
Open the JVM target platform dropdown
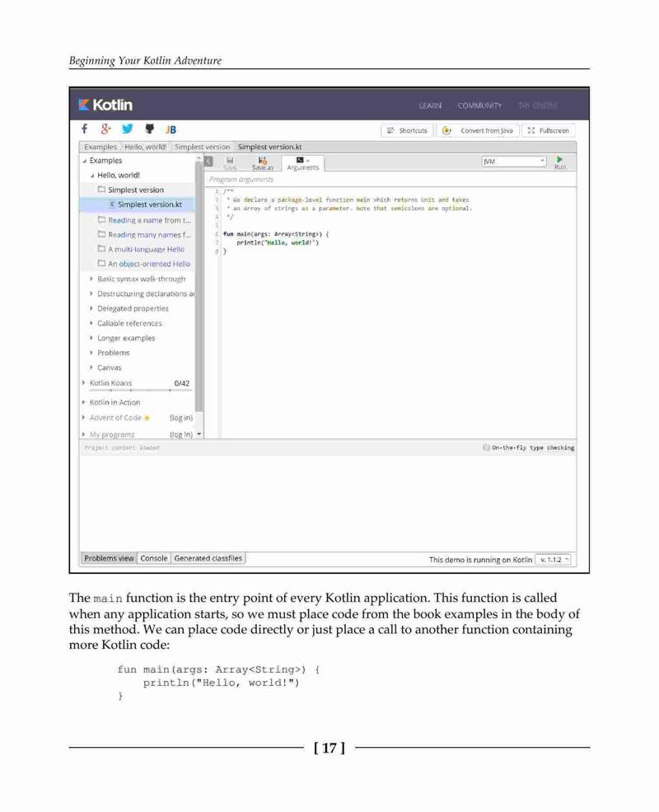coord(514,162)
